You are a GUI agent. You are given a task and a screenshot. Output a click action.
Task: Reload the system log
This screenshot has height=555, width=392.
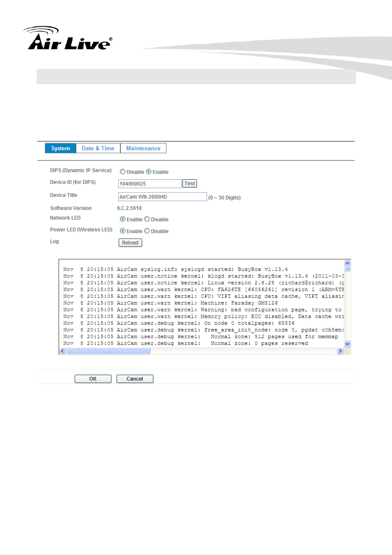[130, 243]
